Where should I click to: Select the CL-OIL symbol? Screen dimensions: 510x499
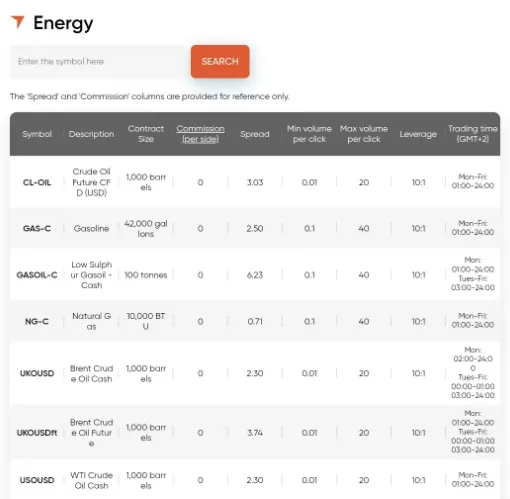coord(37,182)
